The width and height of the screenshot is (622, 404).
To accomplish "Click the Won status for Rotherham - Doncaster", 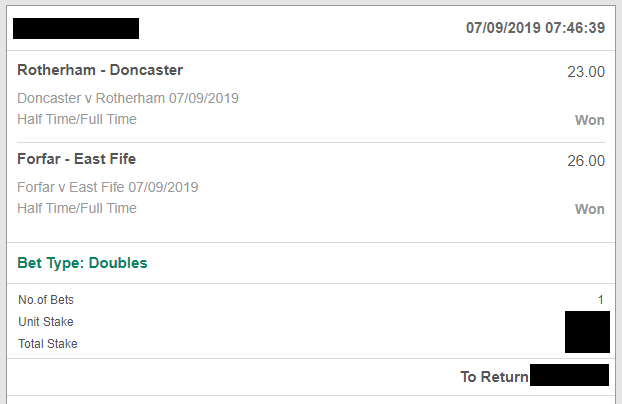I will (x=589, y=120).
